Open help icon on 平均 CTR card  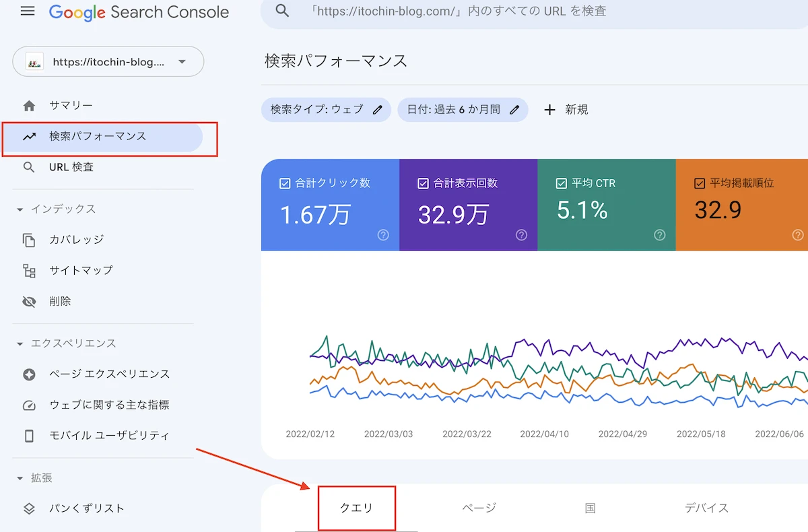coord(660,235)
